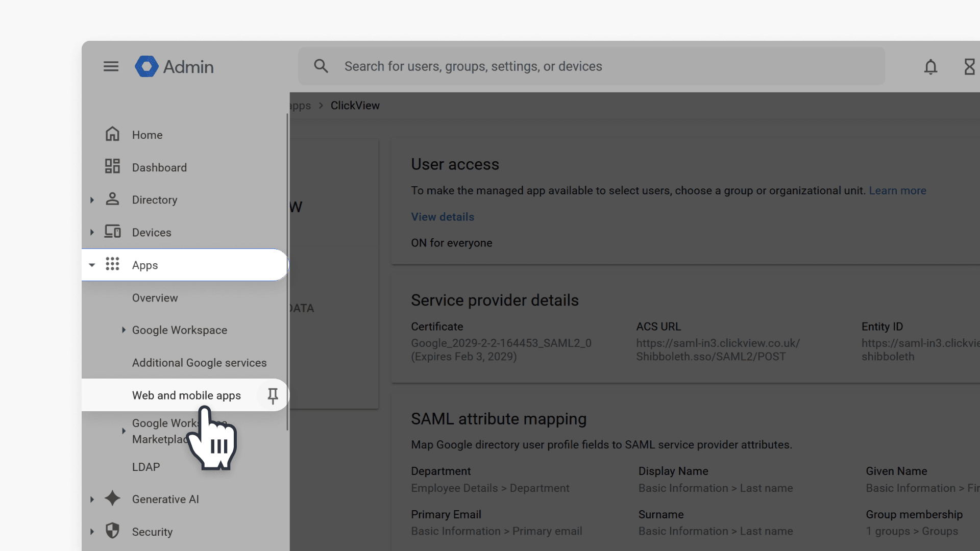This screenshot has width=980, height=551.
Task: Click Display Name mapping value
Action: pos(716,488)
